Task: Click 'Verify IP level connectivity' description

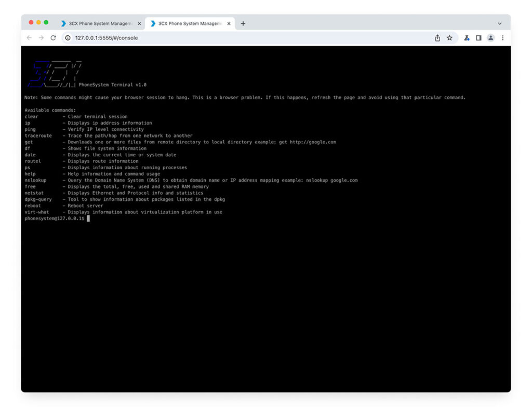Action: (x=106, y=129)
